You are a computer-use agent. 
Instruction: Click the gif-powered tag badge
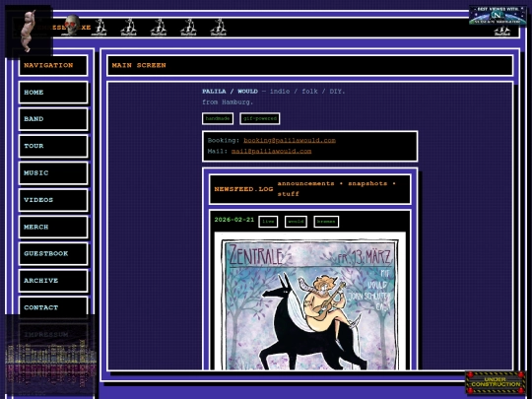(x=259, y=118)
